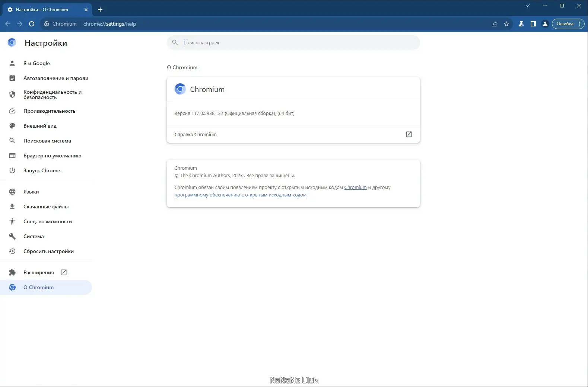Open Запуск Chrome settings section
The height and width of the screenshot is (387, 588).
click(46, 170)
